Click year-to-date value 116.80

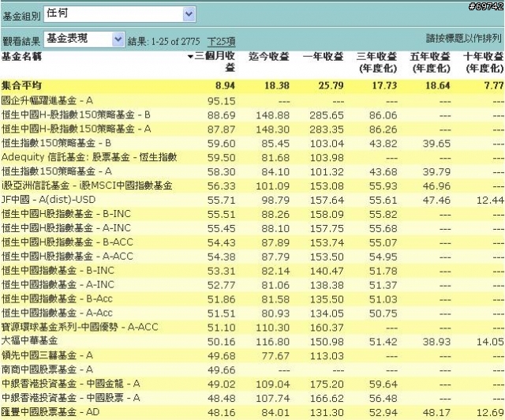(272, 342)
